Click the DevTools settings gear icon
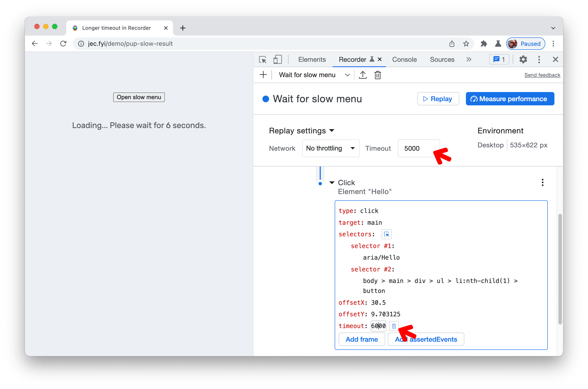588x389 pixels. pyautogui.click(x=524, y=60)
